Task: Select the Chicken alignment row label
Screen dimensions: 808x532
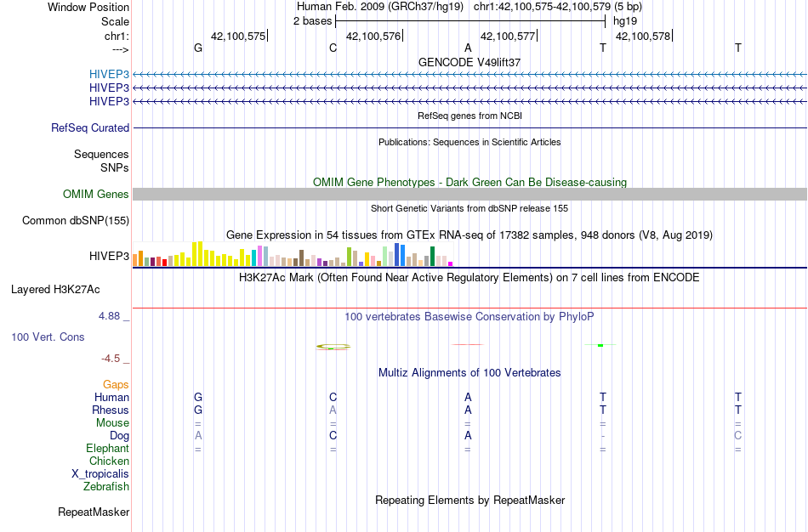Action: 109,461
